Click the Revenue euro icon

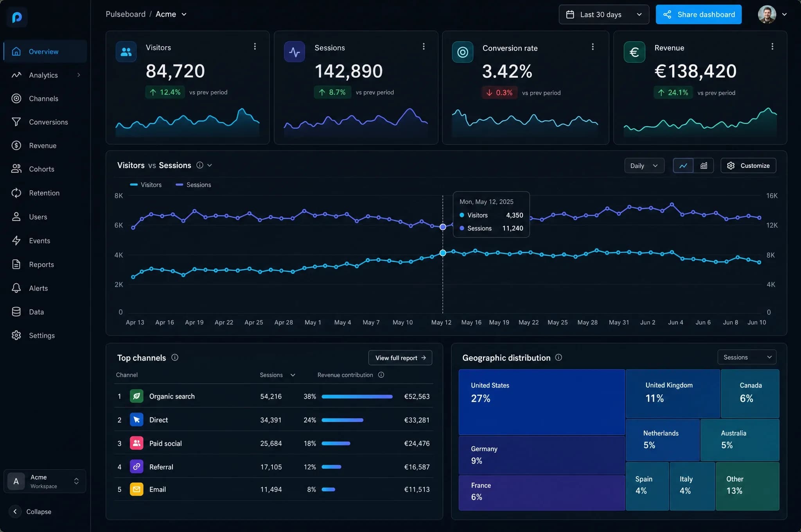(634, 52)
